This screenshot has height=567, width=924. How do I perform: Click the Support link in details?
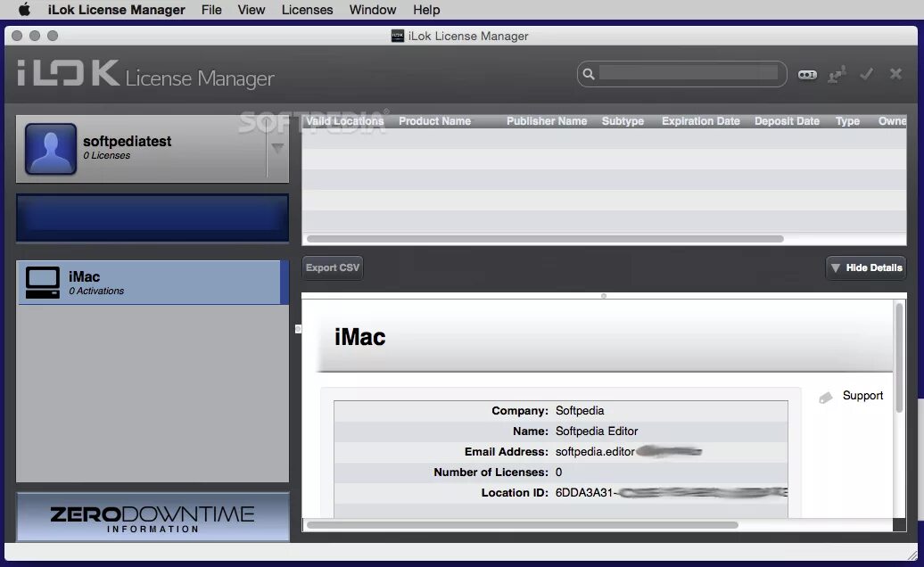862,396
